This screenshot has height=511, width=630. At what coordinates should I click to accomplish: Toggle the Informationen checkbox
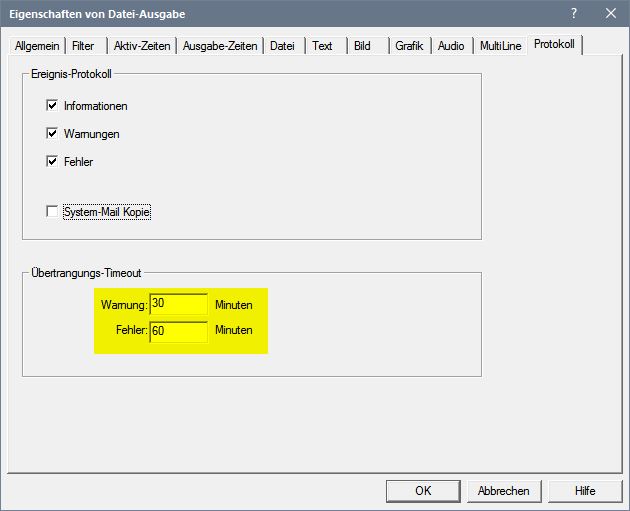pyautogui.click(x=53, y=106)
